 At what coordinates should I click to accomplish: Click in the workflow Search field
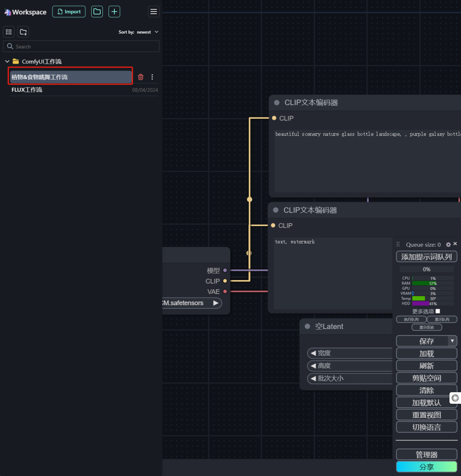(x=81, y=47)
